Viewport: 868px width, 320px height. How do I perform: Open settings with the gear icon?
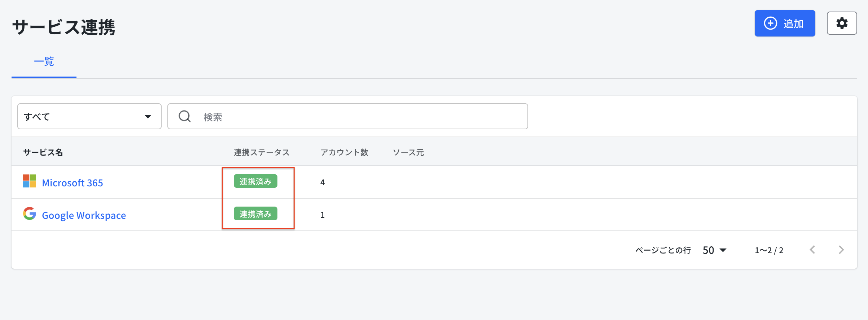[842, 23]
